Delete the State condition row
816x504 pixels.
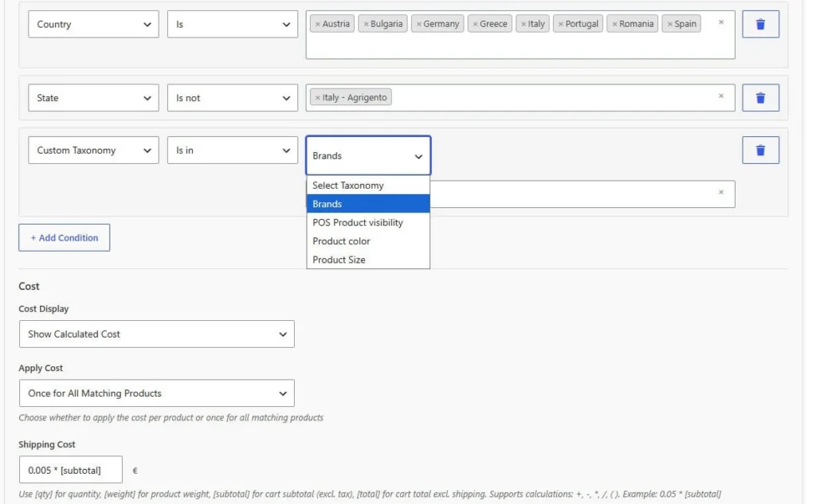[x=760, y=97]
